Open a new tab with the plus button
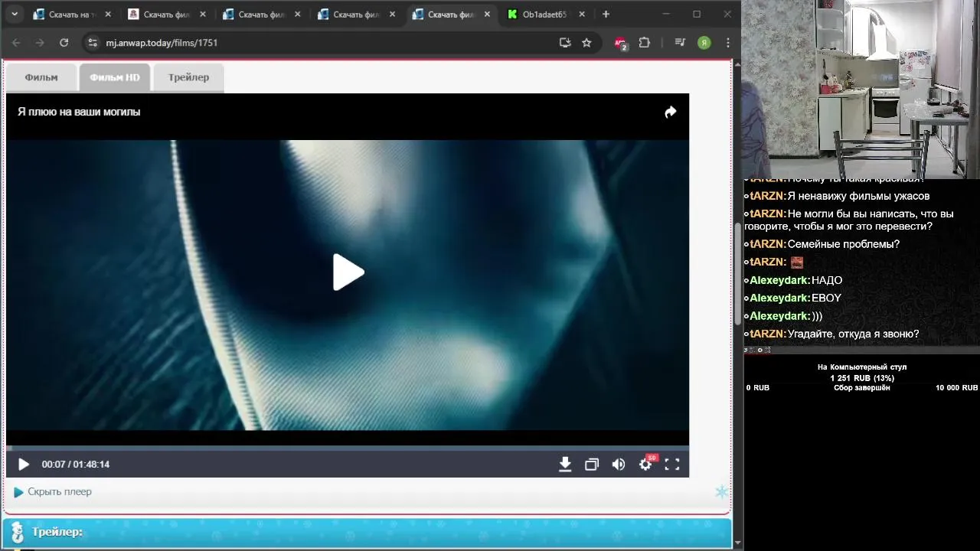The width and height of the screenshot is (980, 551). click(606, 14)
